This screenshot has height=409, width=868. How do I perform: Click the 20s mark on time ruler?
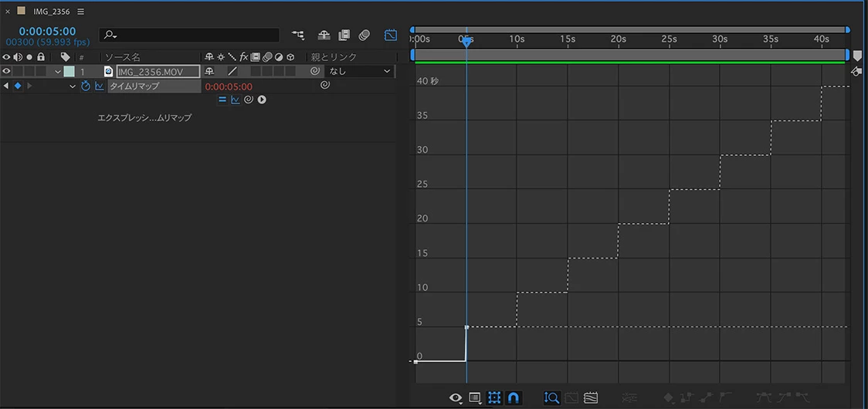619,39
